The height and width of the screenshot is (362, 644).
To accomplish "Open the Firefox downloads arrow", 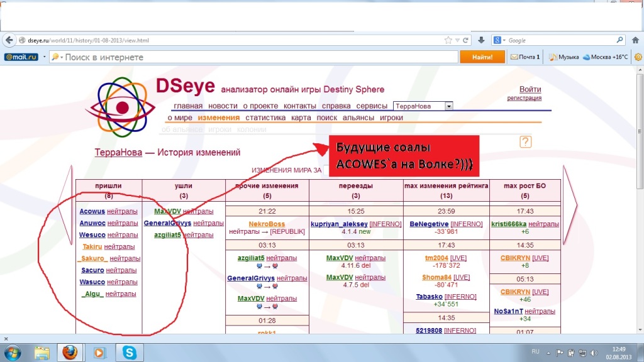I will (481, 40).
